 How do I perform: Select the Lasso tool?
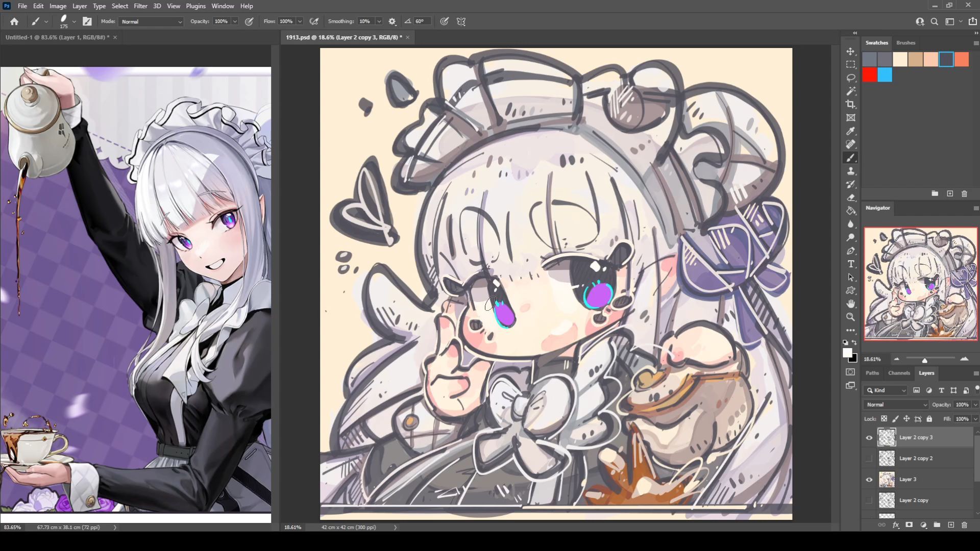850,78
